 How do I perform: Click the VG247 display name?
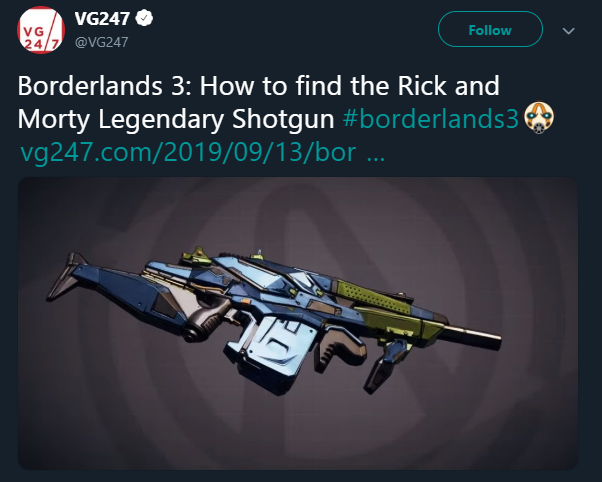pyautogui.click(x=102, y=18)
